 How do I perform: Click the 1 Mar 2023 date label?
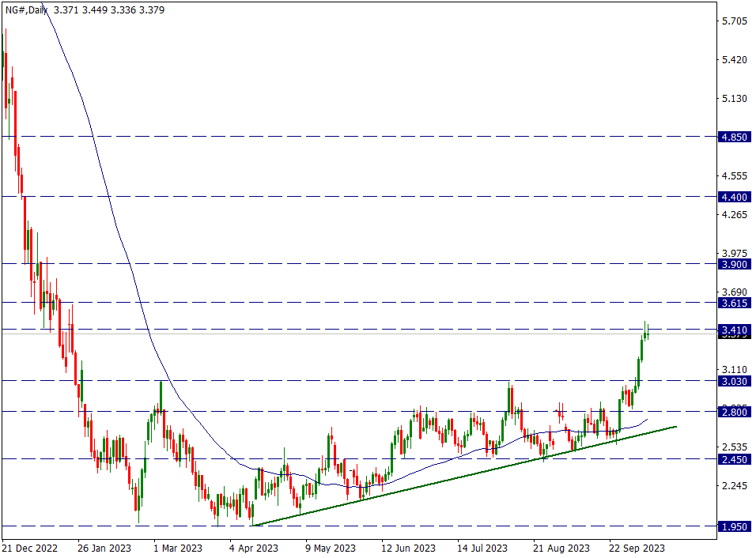coord(178,549)
